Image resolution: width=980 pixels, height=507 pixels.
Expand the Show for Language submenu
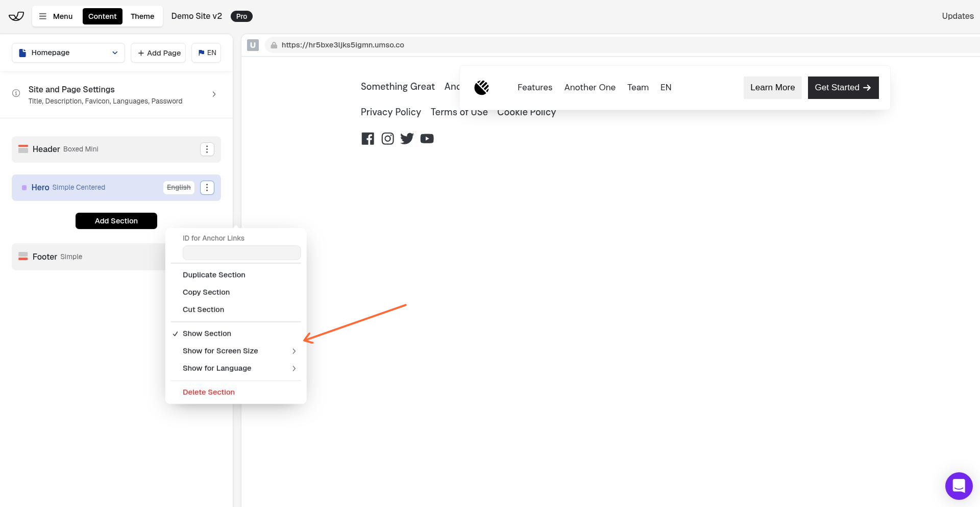point(216,368)
